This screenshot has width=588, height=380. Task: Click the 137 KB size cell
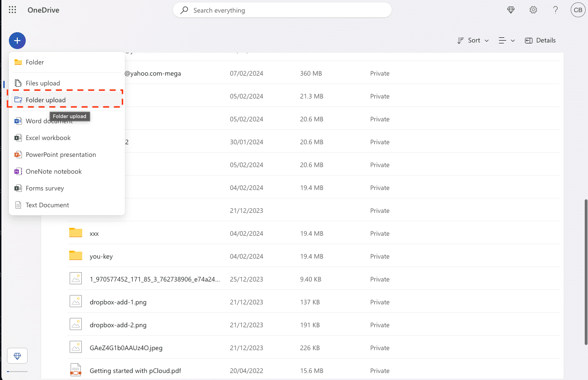point(310,302)
